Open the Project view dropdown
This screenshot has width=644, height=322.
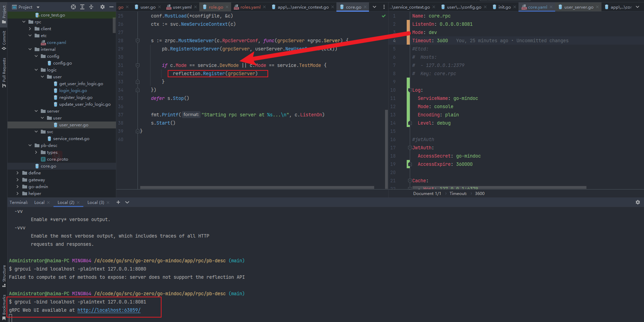[38, 7]
